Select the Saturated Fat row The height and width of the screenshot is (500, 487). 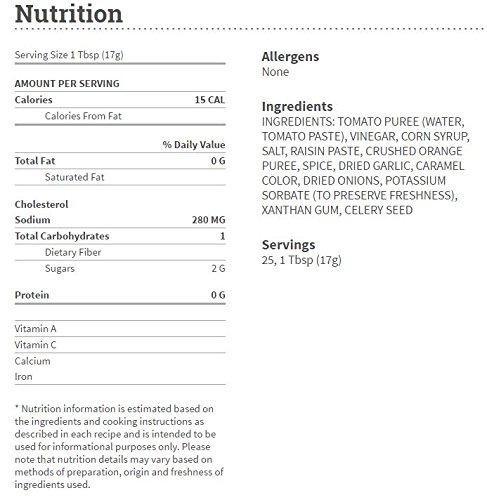pos(120,177)
